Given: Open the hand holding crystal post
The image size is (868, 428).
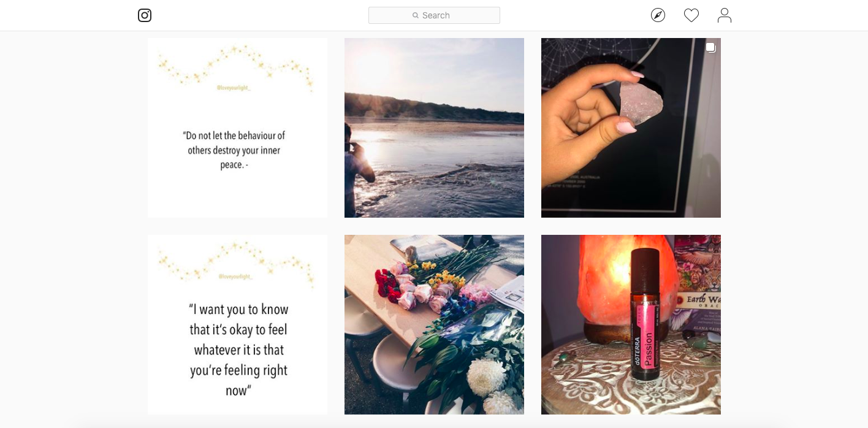Looking at the screenshot, I should coord(631,128).
